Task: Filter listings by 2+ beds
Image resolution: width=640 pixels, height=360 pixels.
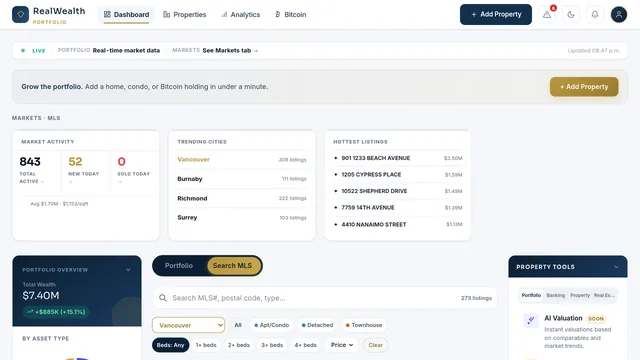Action: point(239,345)
